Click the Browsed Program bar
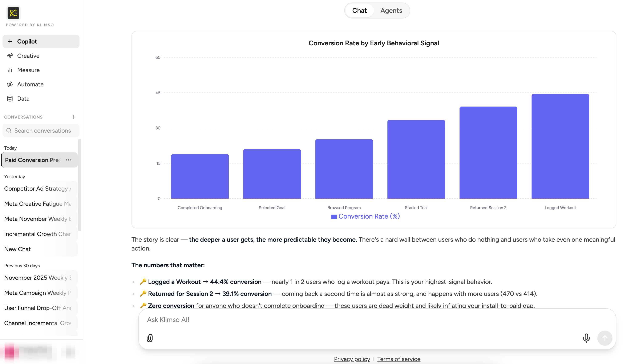The height and width of the screenshot is (364, 643). click(x=344, y=169)
